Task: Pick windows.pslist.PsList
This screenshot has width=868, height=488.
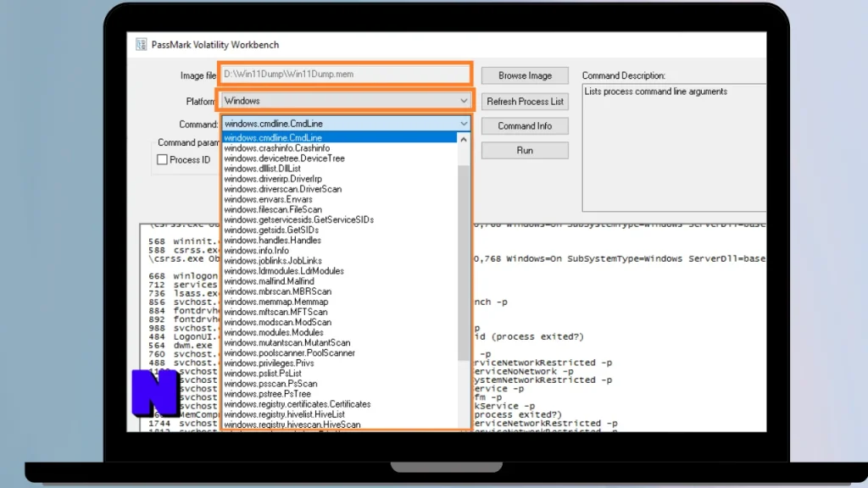Action: [x=340, y=374]
